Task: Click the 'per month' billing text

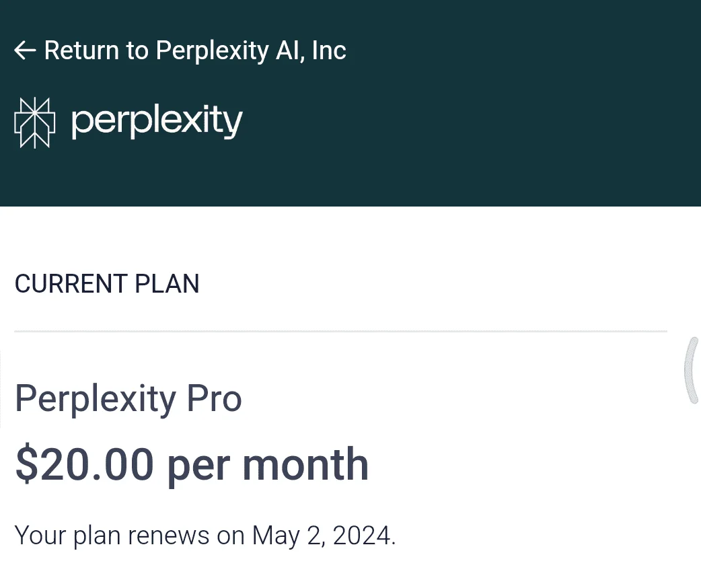Action: (x=268, y=466)
